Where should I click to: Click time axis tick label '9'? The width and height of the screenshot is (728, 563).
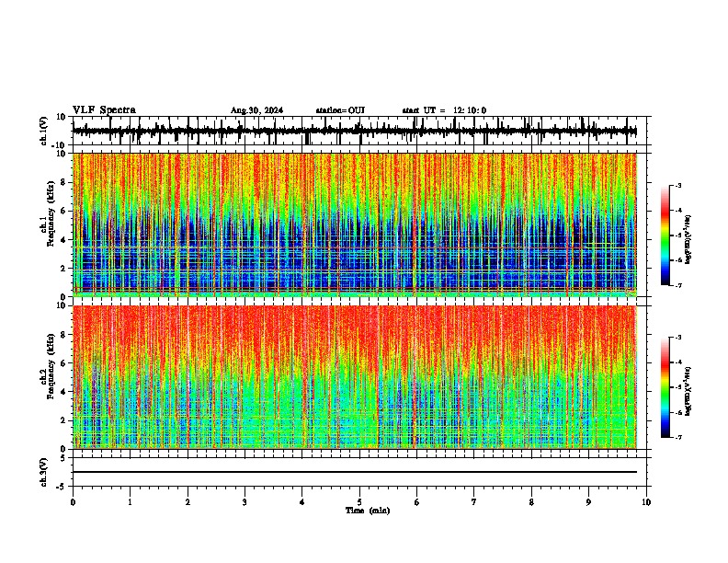[x=588, y=502]
